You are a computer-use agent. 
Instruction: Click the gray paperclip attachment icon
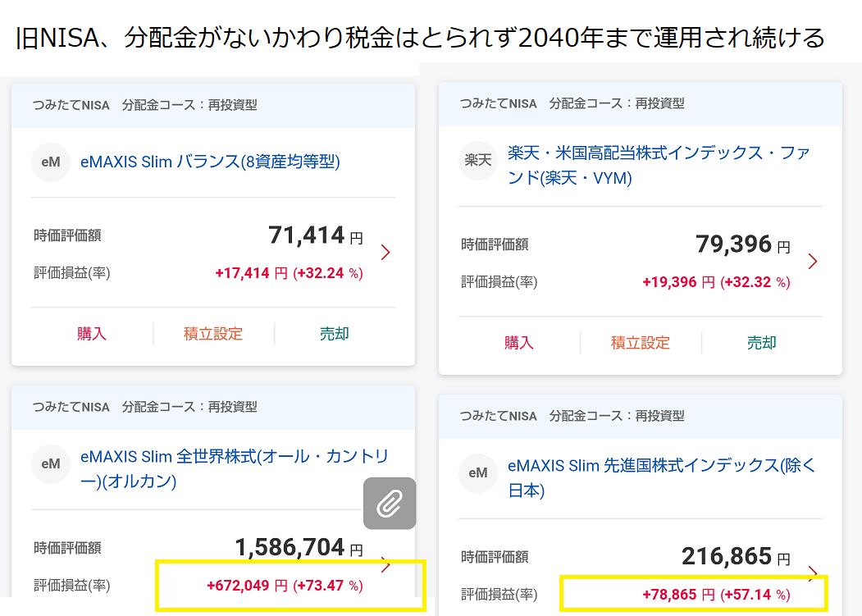[x=390, y=504]
